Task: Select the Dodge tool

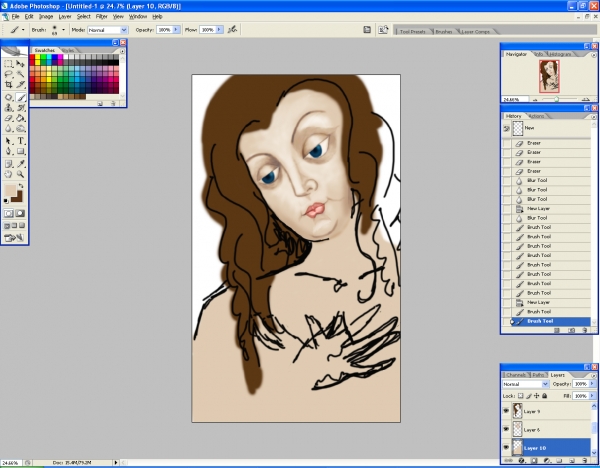Action: [x=21, y=129]
